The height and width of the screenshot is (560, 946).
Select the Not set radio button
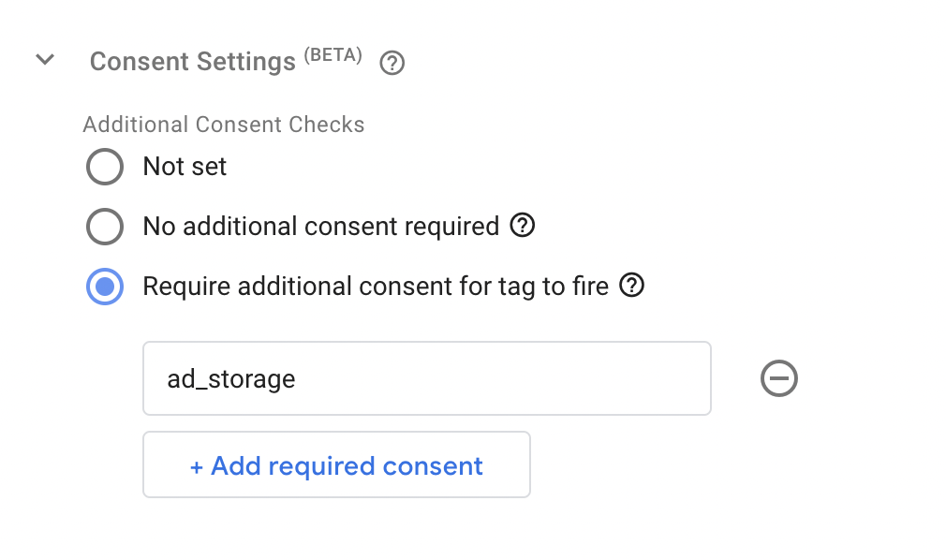[x=105, y=167]
